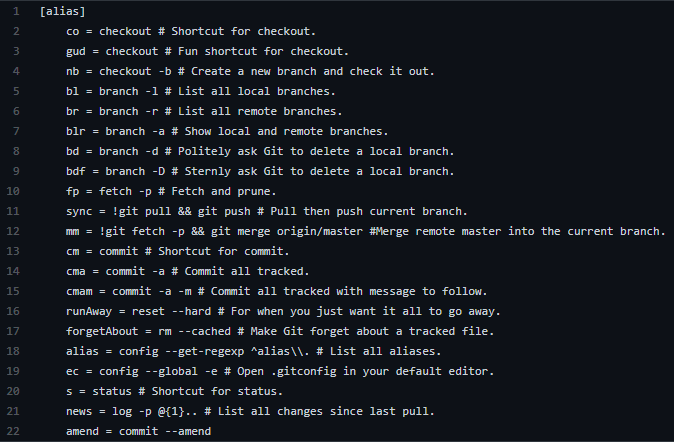Click 'commit --amend' on the last line
This screenshot has height=442, width=674.
click(165, 431)
